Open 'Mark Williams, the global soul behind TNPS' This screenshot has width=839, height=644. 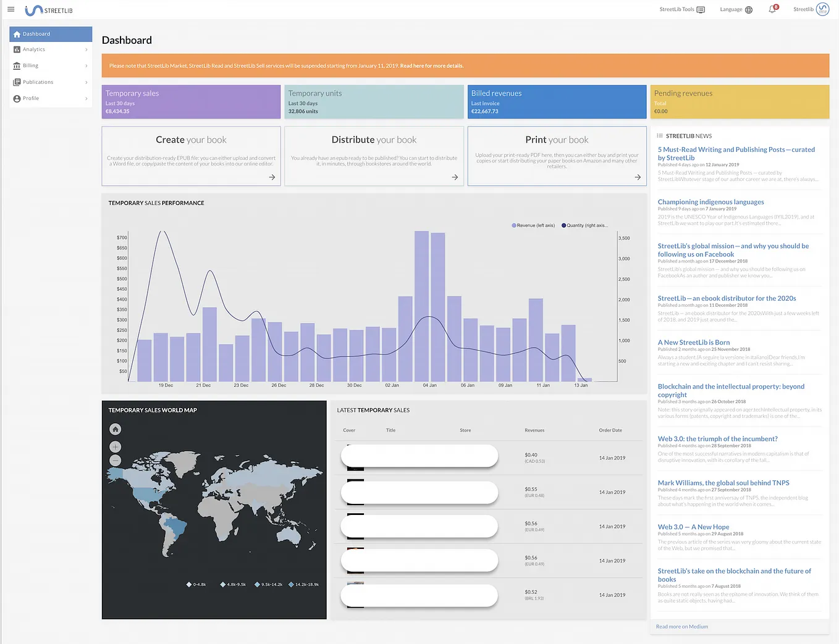point(723,483)
